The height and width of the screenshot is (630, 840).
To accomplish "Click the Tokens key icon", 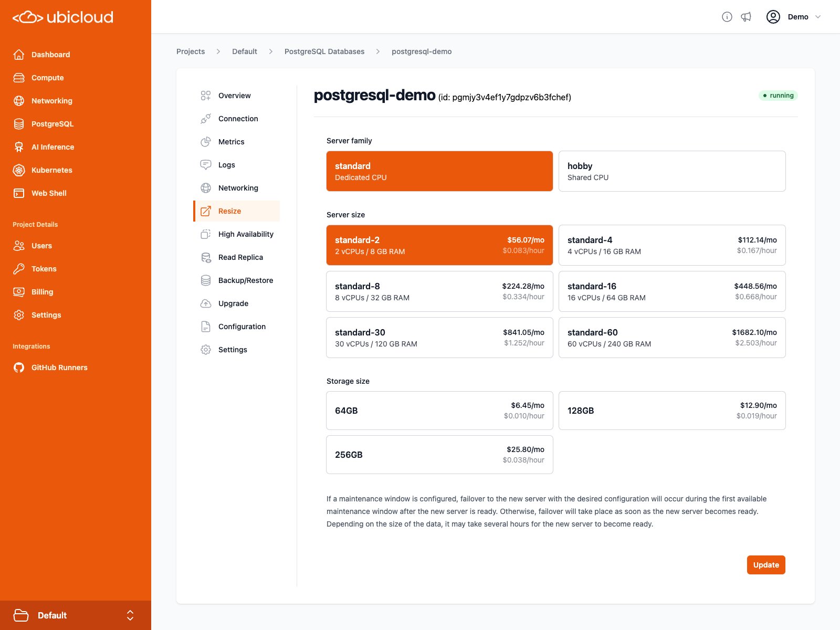I will [x=19, y=269].
